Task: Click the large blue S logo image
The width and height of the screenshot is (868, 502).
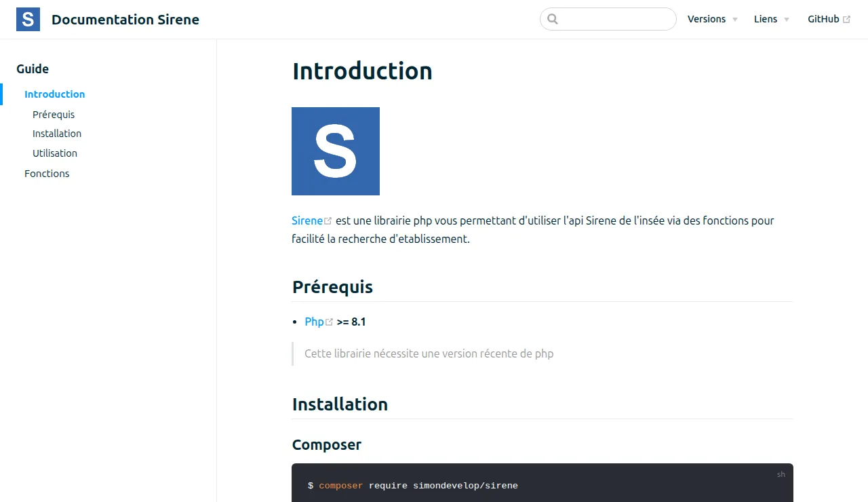Action: pyautogui.click(x=336, y=151)
